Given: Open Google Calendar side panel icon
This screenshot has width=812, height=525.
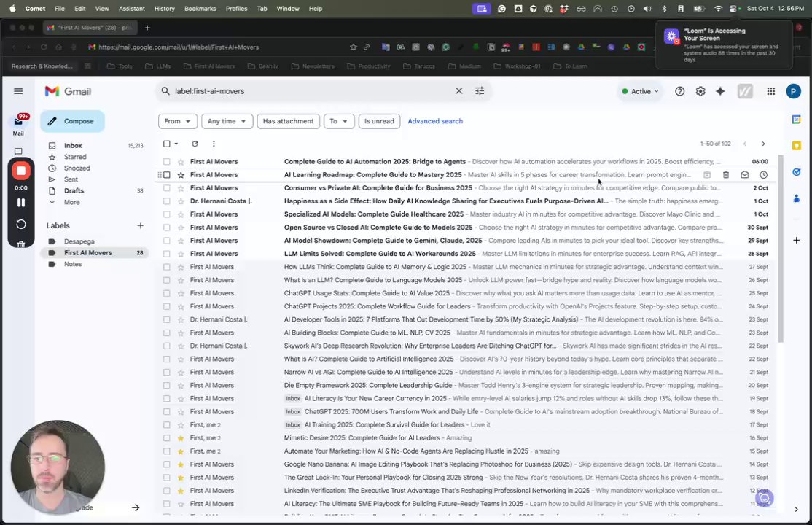Looking at the screenshot, I should tap(797, 119).
